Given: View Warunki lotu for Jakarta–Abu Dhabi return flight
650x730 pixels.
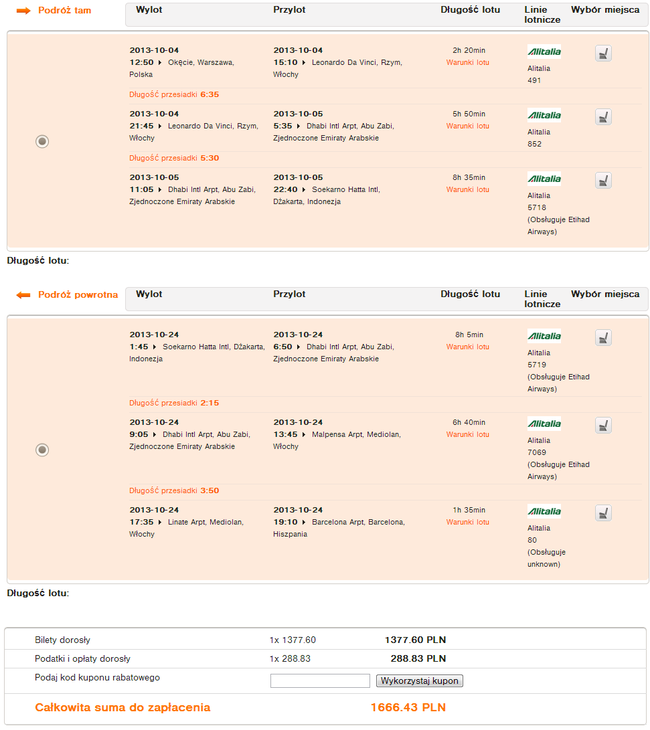Looking at the screenshot, I should coord(467,347).
